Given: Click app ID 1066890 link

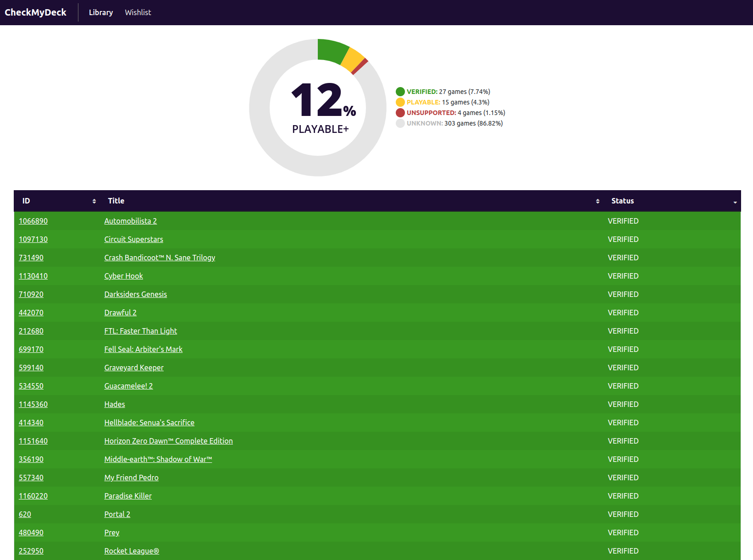Looking at the screenshot, I should 33,221.
